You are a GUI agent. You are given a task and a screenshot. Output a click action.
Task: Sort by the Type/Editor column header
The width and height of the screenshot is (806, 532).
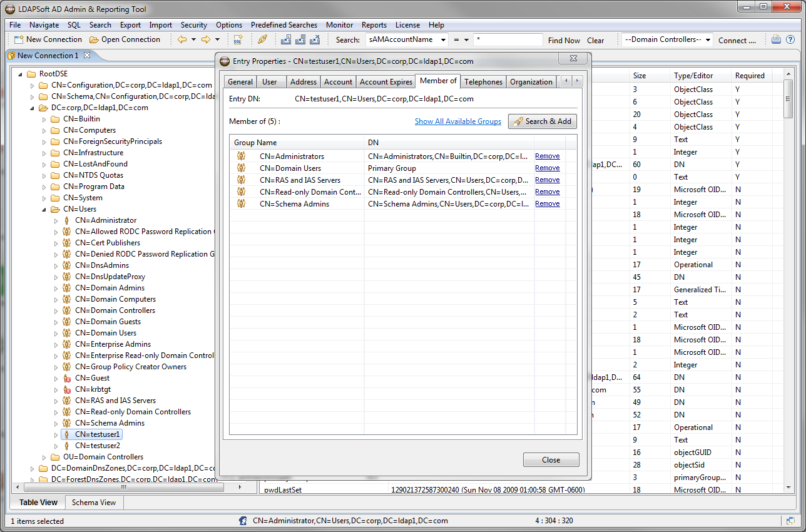tap(700, 76)
